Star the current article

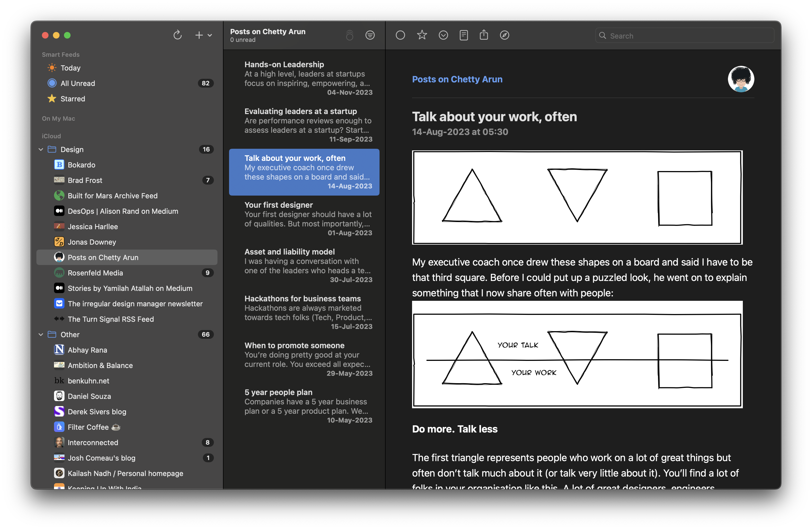[x=422, y=35]
